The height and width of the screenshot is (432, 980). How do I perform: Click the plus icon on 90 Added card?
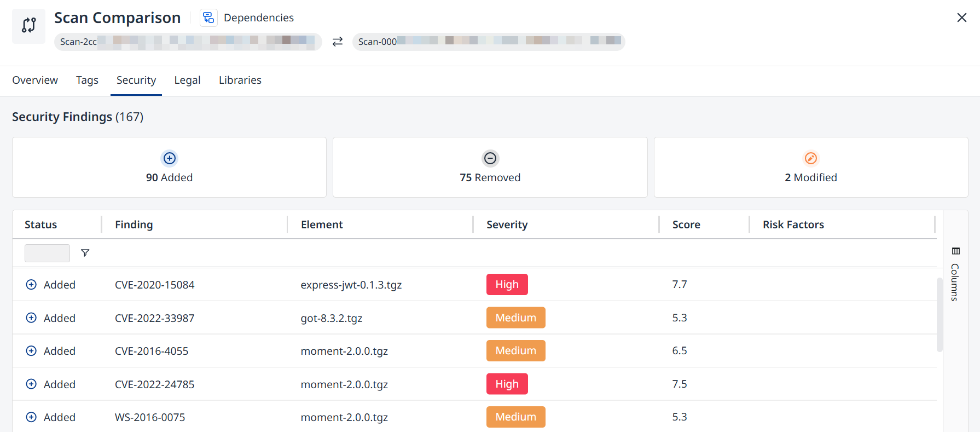pyautogui.click(x=170, y=158)
